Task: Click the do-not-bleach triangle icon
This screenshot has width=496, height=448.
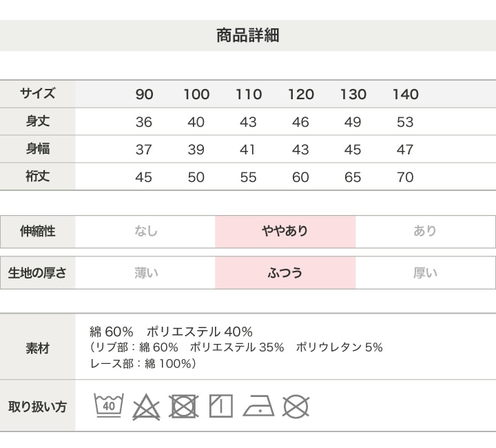Action: (146, 406)
